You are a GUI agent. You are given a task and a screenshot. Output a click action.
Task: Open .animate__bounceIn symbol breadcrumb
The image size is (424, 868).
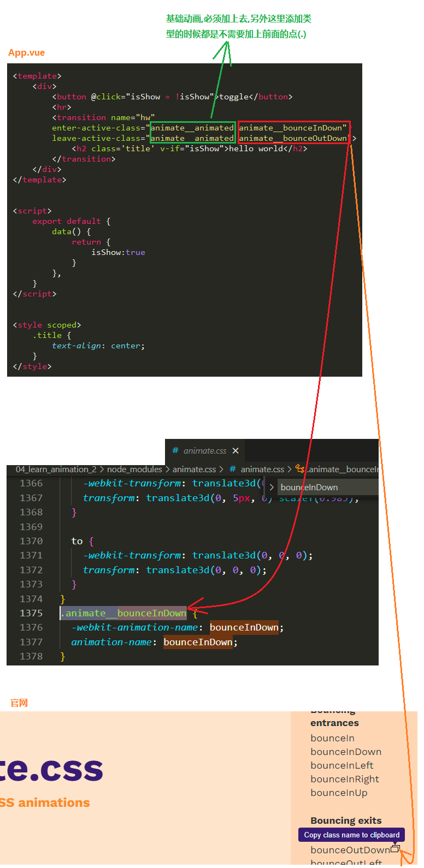342,469
